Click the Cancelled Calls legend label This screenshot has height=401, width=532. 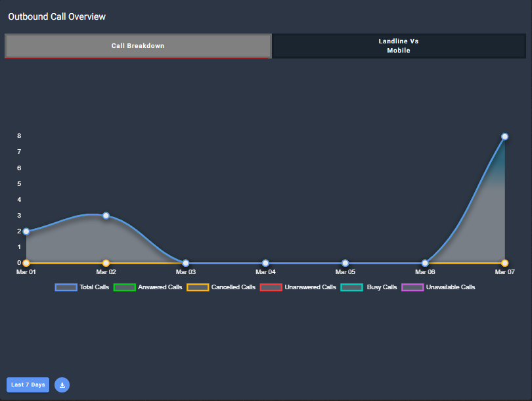(x=233, y=287)
